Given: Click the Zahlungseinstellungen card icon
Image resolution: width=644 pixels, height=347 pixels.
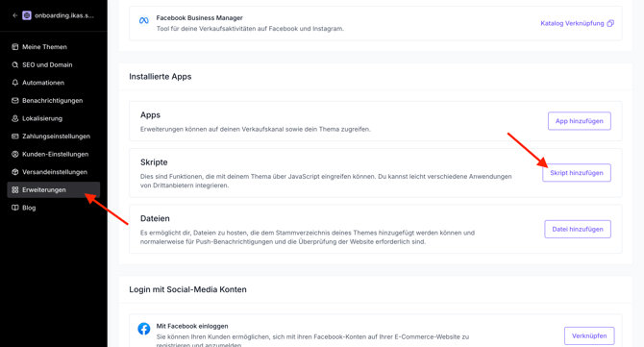Looking at the screenshot, I should (x=15, y=136).
